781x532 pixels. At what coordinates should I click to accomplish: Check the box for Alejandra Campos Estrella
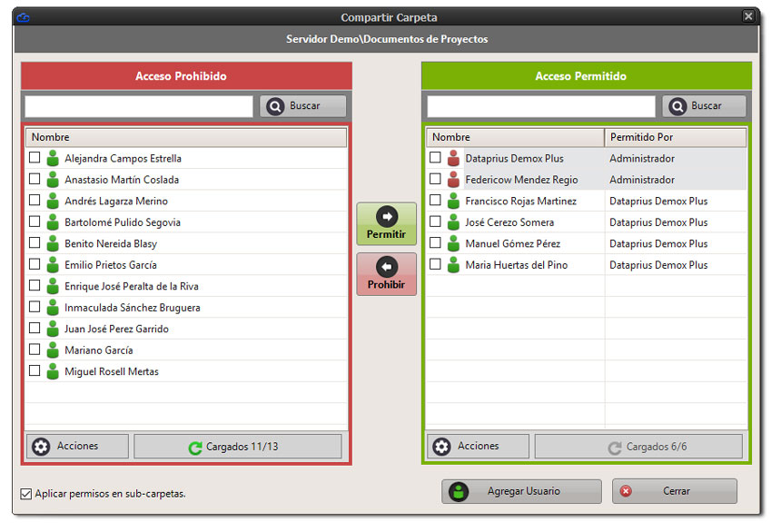coord(35,157)
